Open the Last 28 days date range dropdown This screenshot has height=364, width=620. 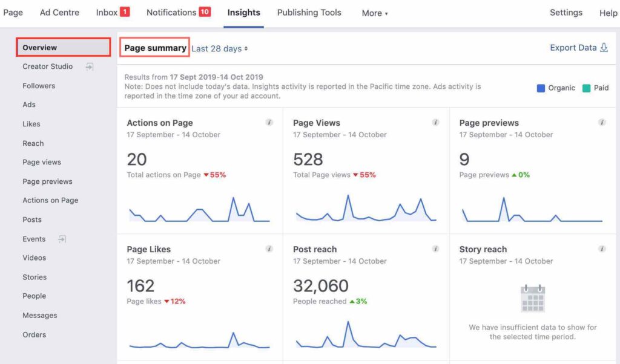tap(219, 48)
